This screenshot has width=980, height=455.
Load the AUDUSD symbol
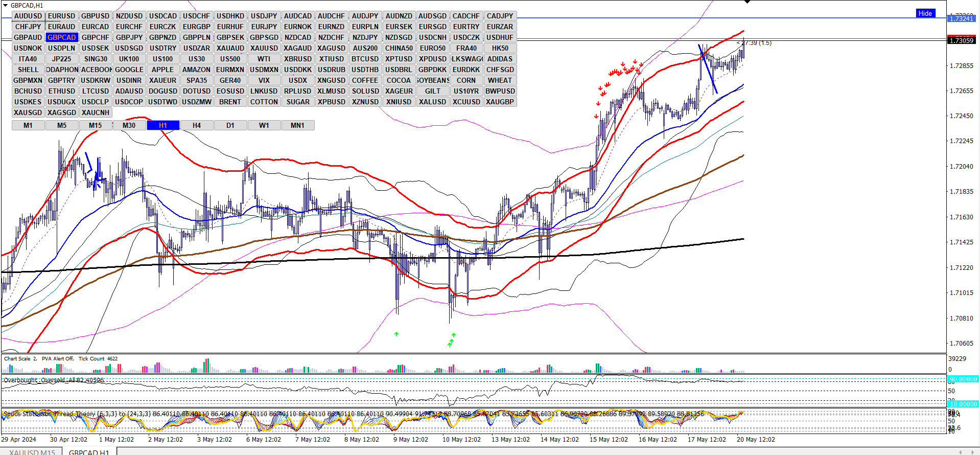(x=28, y=16)
